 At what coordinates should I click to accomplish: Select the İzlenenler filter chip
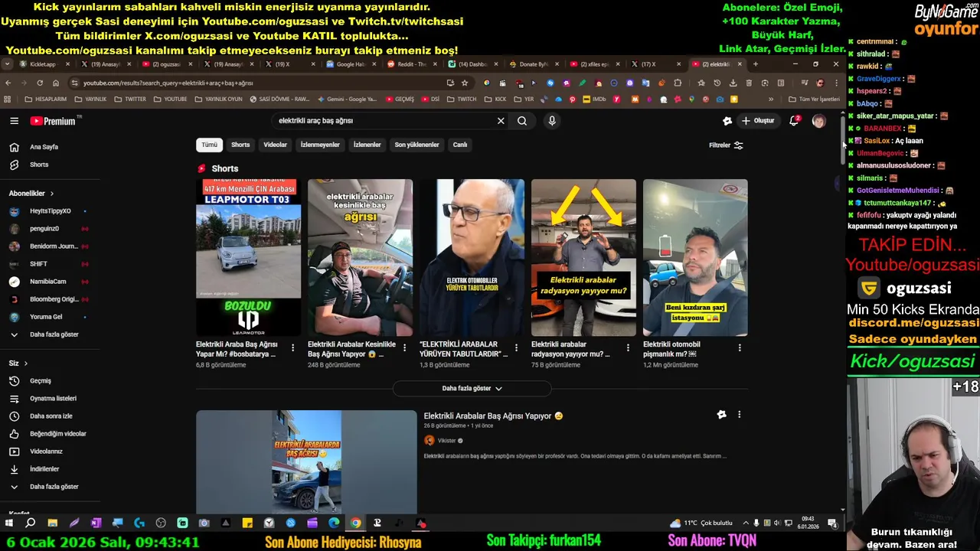tap(367, 145)
